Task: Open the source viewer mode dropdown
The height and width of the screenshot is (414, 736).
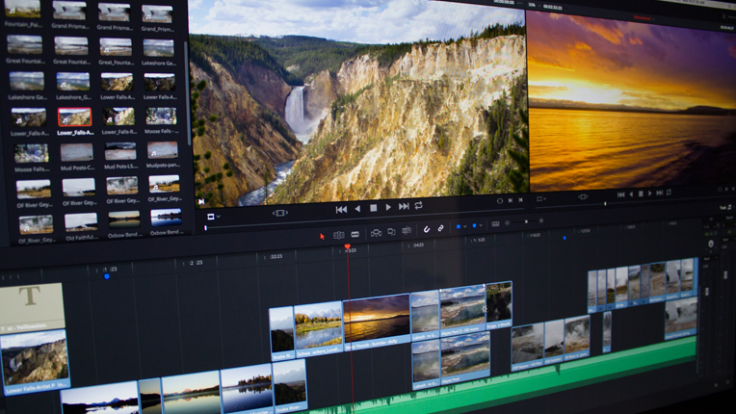Action: point(212,215)
